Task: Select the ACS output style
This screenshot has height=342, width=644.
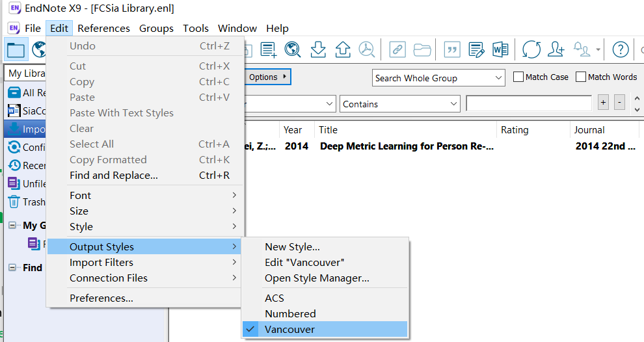Action: tap(325, 298)
